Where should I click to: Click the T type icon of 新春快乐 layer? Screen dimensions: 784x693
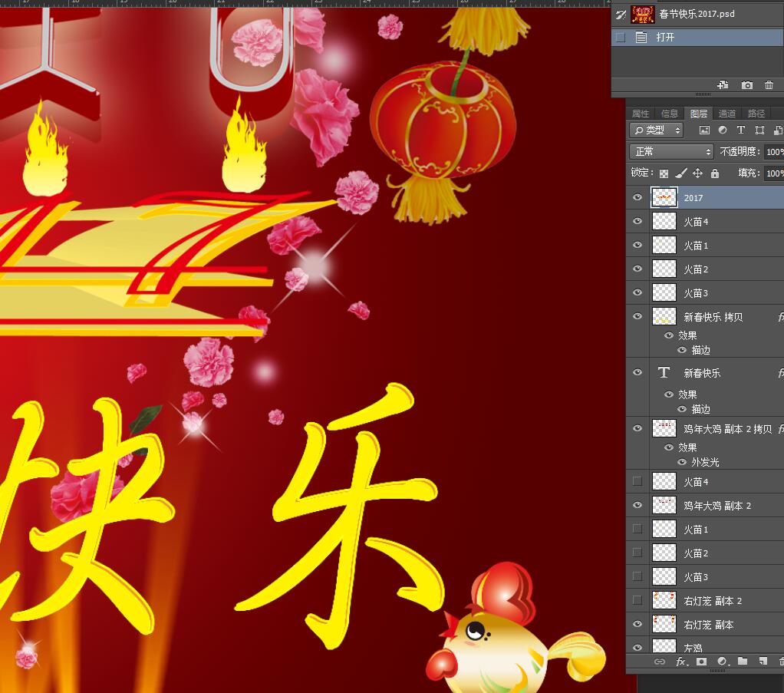click(x=664, y=372)
